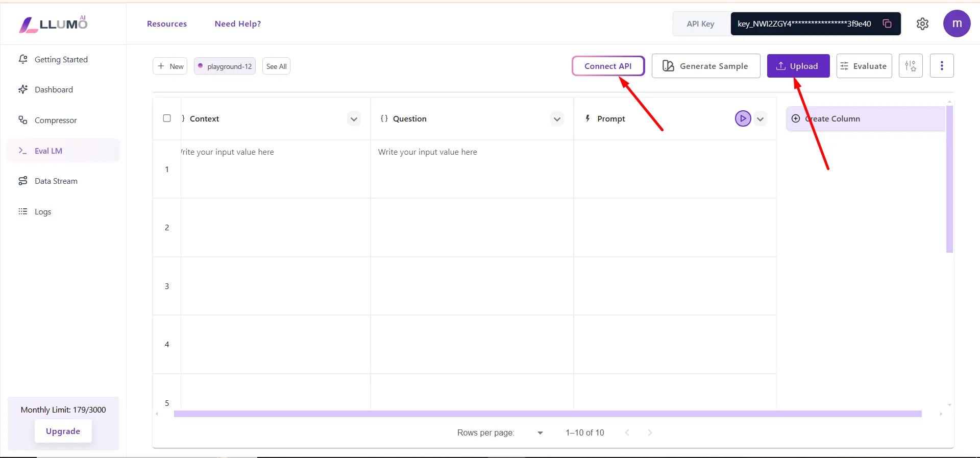Click the Connect API button
This screenshot has height=458, width=980.
click(x=608, y=66)
